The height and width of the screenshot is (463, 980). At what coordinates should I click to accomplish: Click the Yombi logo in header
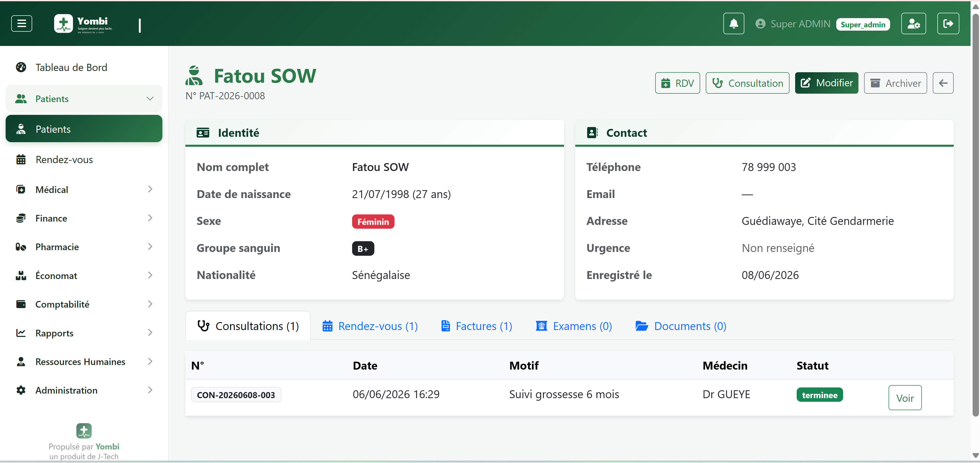[84, 24]
